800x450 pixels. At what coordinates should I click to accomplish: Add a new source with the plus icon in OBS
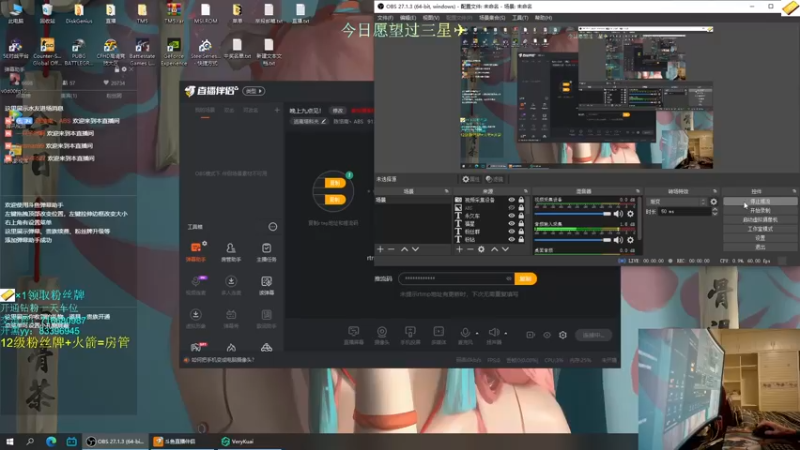(x=459, y=249)
